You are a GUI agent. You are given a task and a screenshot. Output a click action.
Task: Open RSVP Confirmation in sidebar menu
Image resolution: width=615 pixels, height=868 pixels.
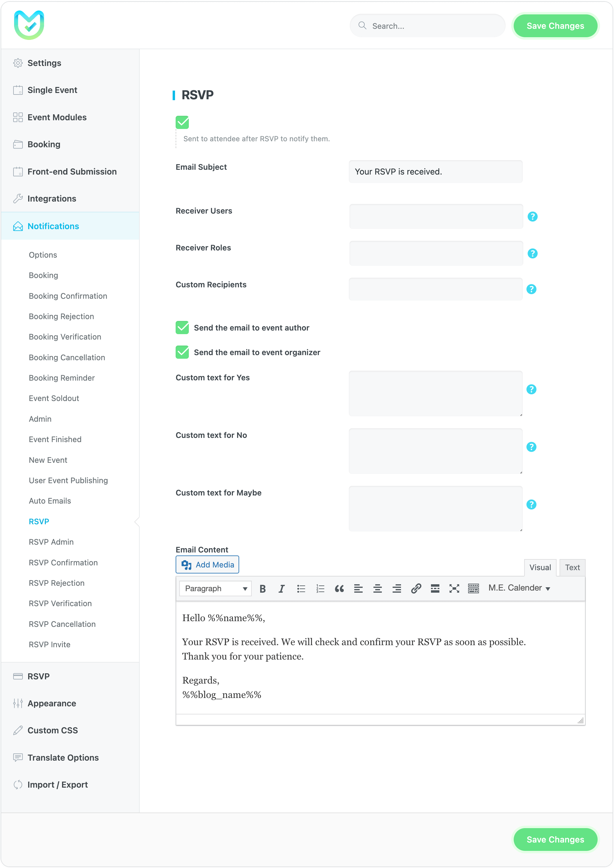tap(63, 563)
